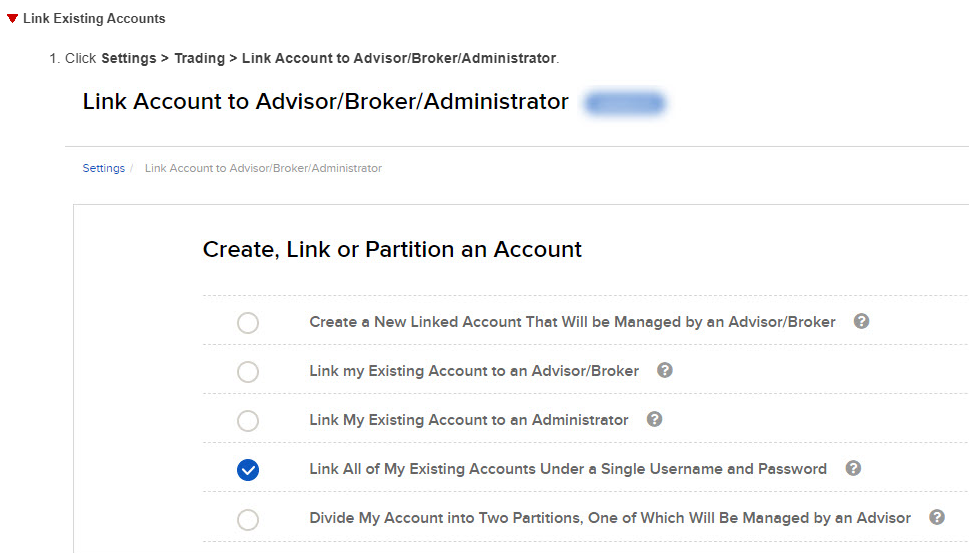This screenshot has height=553, width=969.
Task: Click help icon beside Link to Advisor/Broker option
Action: click(664, 370)
